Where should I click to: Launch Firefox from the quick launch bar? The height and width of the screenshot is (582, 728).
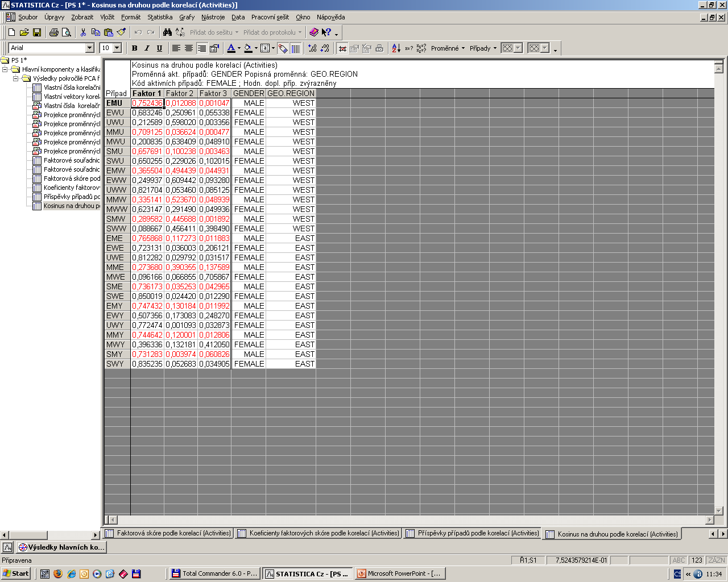click(x=58, y=573)
